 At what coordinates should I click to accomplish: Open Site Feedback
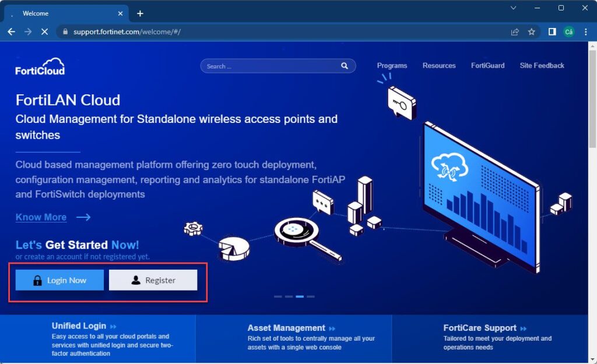(542, 65)
